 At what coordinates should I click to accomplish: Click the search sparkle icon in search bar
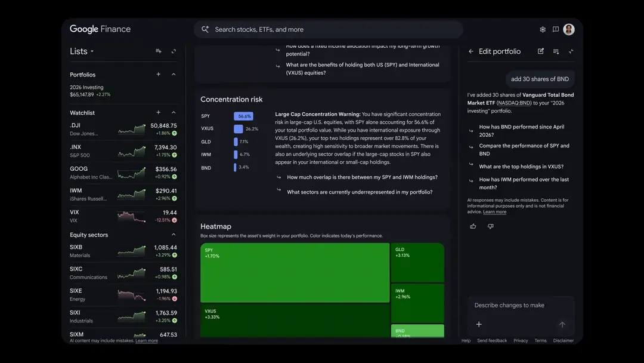(x=205, y=29)
